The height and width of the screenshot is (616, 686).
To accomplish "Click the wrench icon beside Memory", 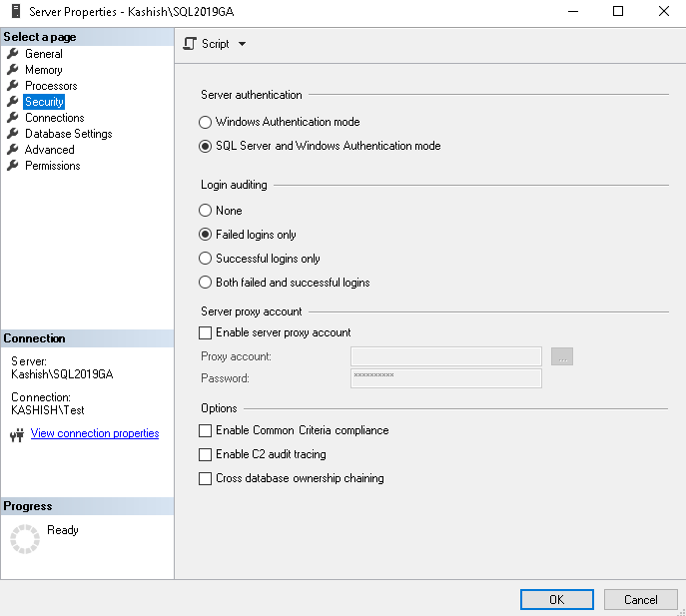I will coord(13,70).
